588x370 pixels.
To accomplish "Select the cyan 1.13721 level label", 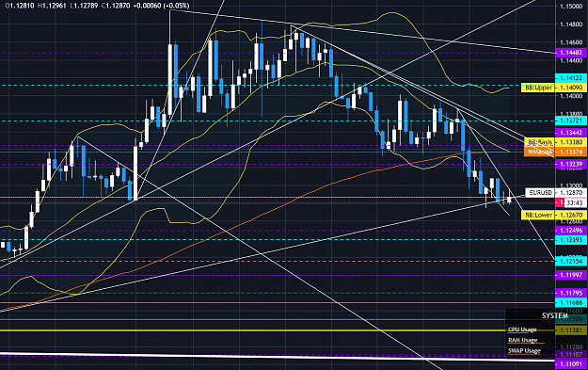I will [x=571, y=121].
